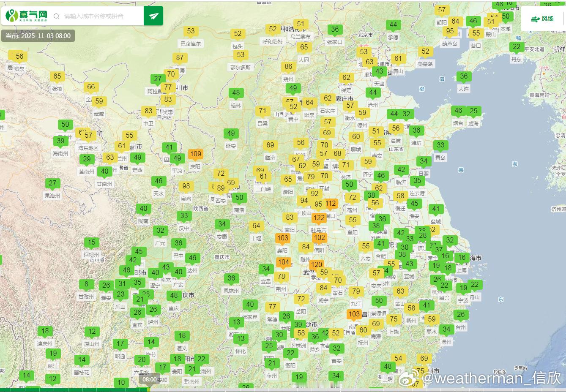Viewport: 566px width, 392px height.
Task: Select the orange 122 marker at 驻马店
Action: click(x=319, y=218)
